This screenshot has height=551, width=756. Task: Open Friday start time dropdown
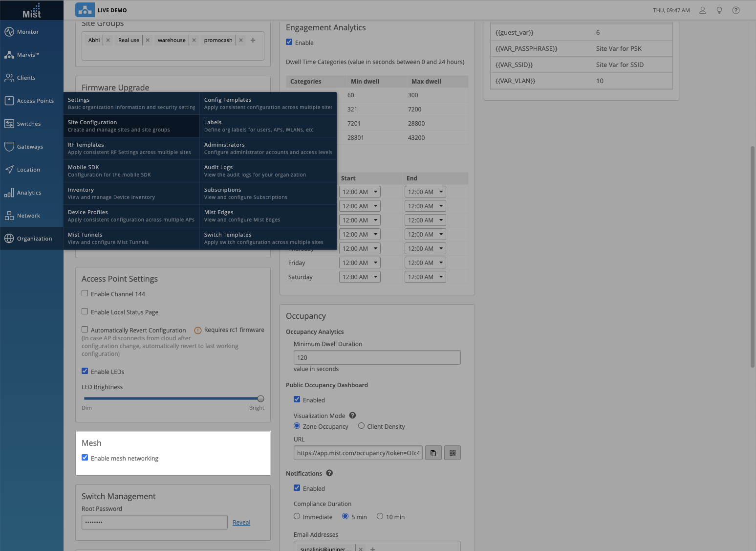point(360,263)
